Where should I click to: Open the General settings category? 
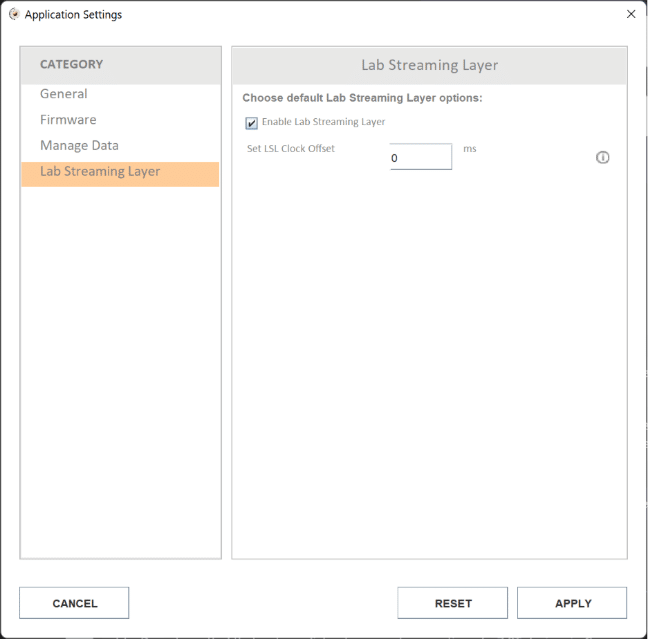pos(64,94)
